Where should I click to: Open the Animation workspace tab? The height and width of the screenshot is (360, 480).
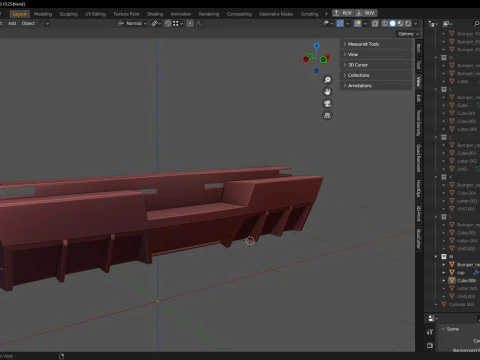pos(181,14)
